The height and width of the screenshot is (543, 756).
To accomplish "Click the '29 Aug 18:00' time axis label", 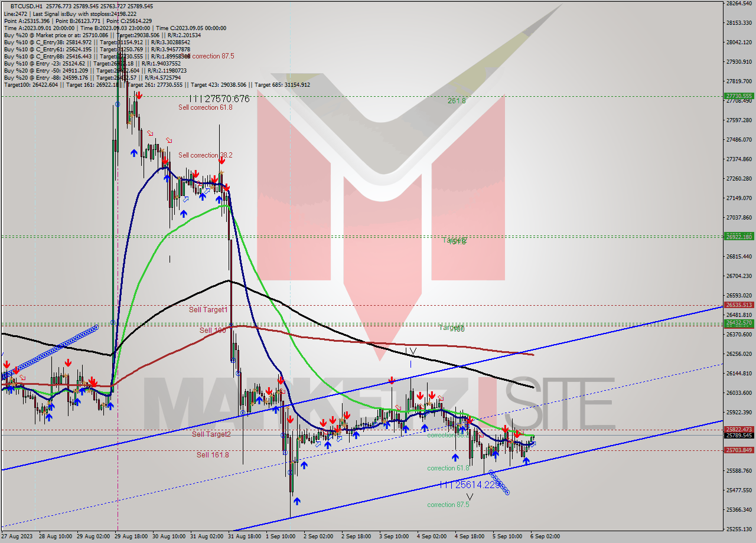I will pos(131,537).
